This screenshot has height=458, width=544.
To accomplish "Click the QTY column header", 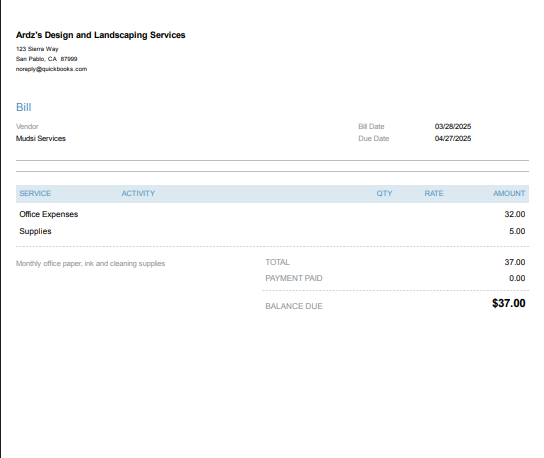I will (x=384, y=194).
